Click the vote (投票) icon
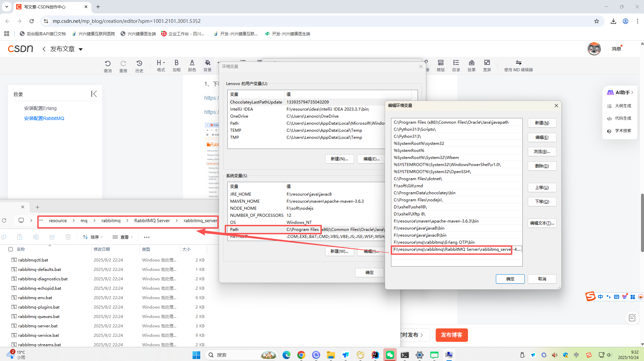644x361 pixels. [x=471, y=66]
